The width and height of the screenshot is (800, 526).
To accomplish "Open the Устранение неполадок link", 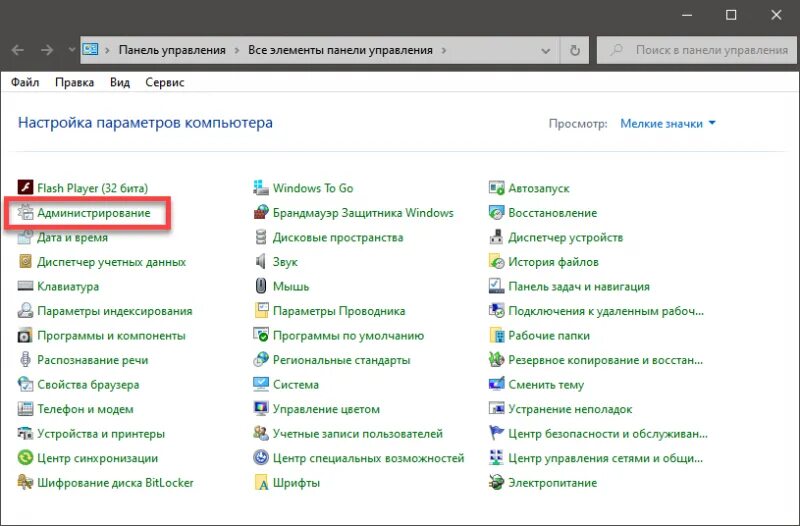I will coord(570,409).
